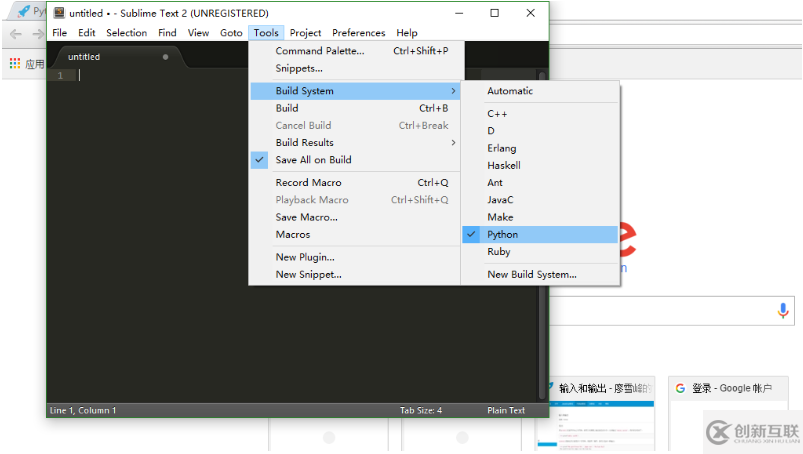803x454 pixels.
Task: Select Automatic build system
Action: (540, 91)
